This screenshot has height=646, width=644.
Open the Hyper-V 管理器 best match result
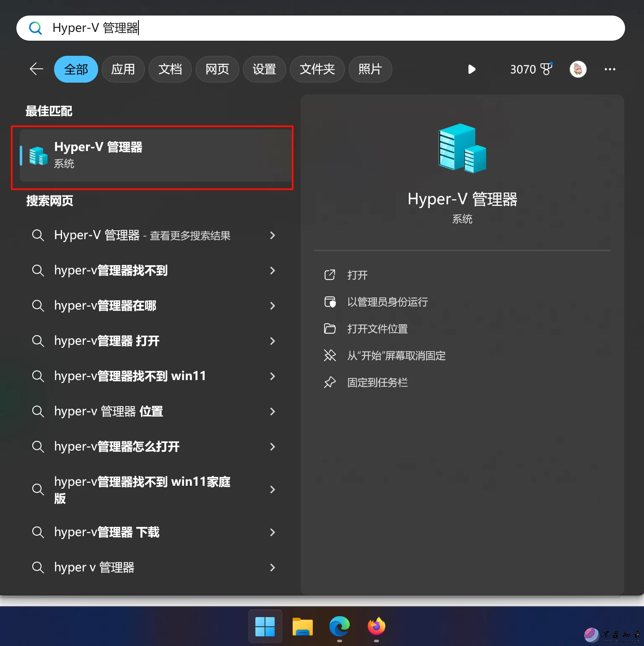156,155
